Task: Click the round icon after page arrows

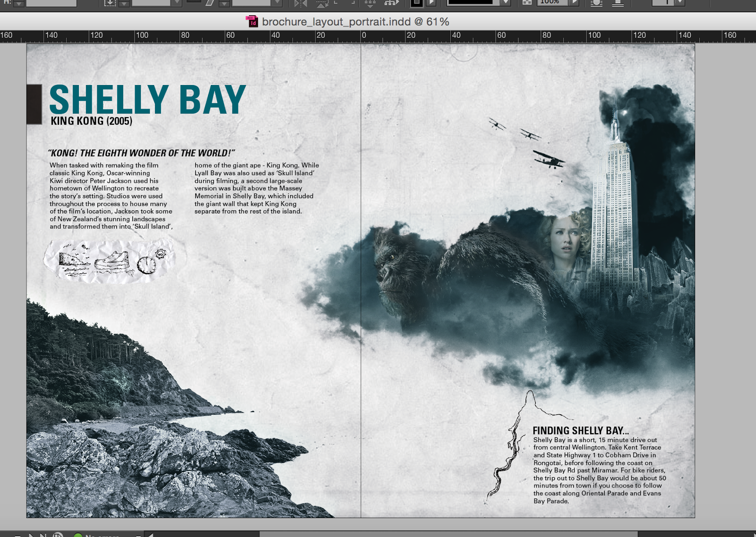Action: tap(58, 535)
